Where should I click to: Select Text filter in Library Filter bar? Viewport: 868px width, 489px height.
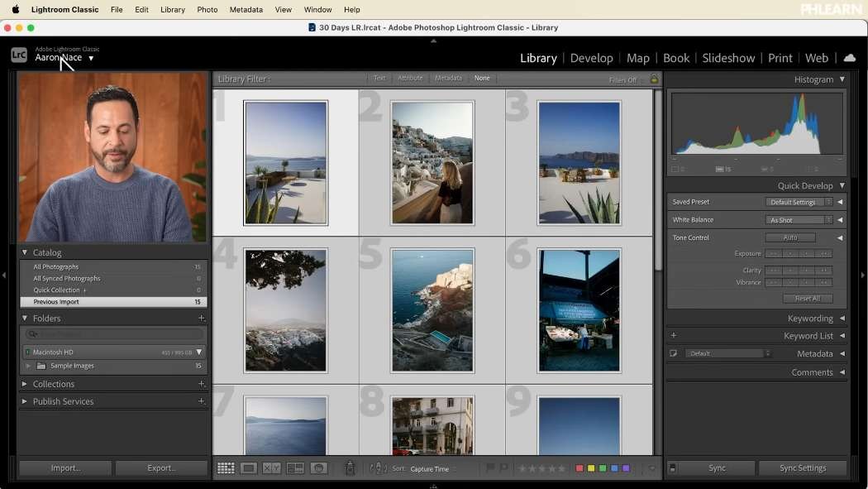[379, 78]
